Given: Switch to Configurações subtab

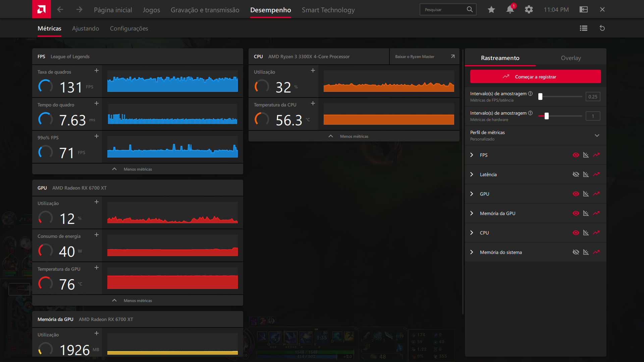Looking at the screenshot, I should click(129, 28).
